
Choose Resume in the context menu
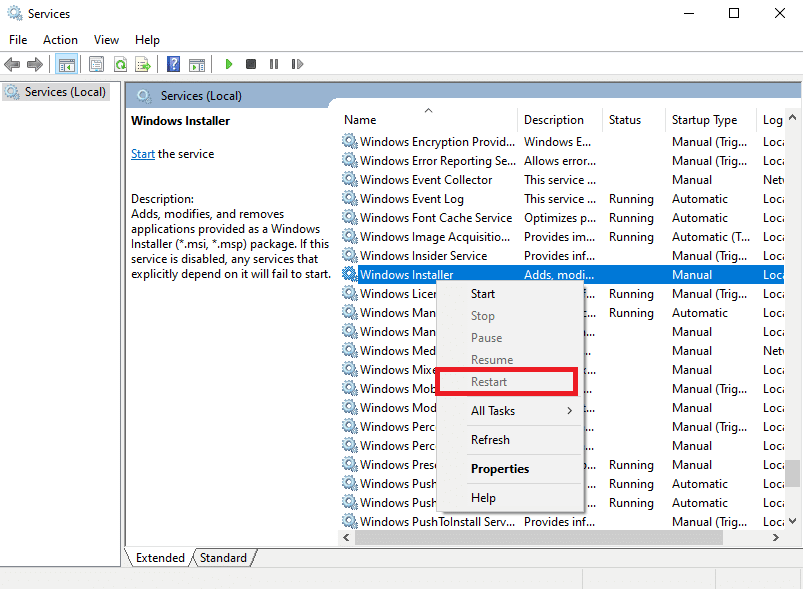(510, 360)
